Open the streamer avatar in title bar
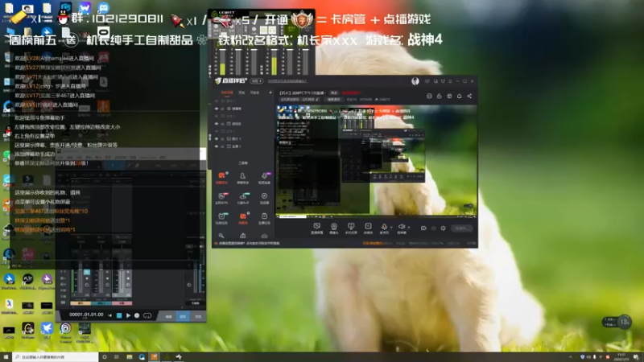 (415, 81)
